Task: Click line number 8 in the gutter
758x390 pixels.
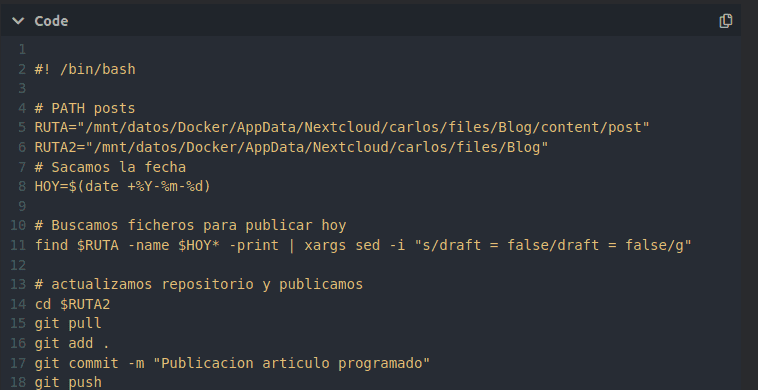Action: click(22, 186)
